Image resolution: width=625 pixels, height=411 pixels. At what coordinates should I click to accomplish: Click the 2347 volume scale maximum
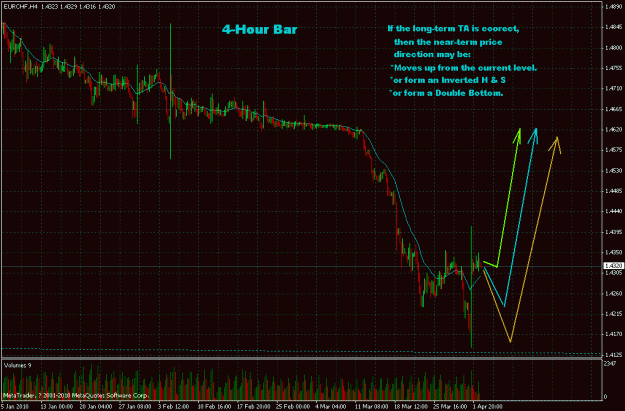(x=610, y=363)
